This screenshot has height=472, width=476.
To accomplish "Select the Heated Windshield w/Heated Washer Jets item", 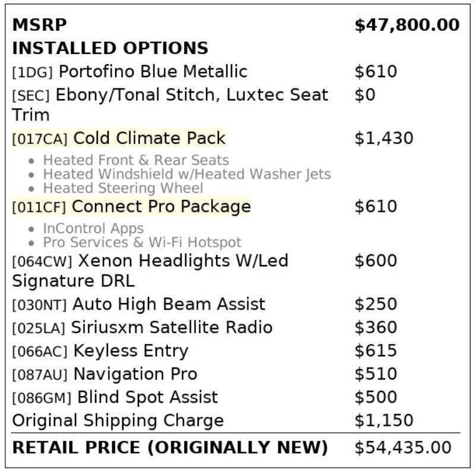I will [187, 174].
